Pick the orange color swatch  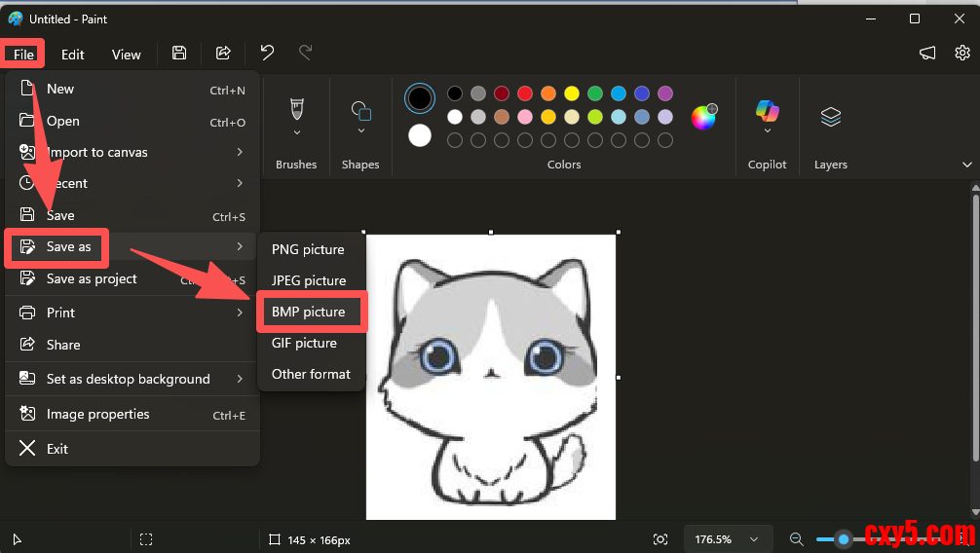pyautogui.click(x=548, y=93)
